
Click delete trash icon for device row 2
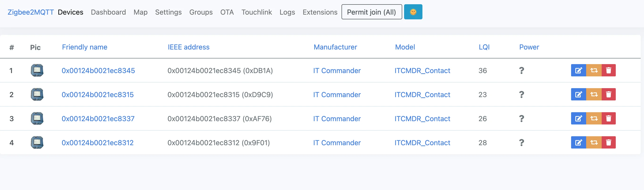point(608,95)
